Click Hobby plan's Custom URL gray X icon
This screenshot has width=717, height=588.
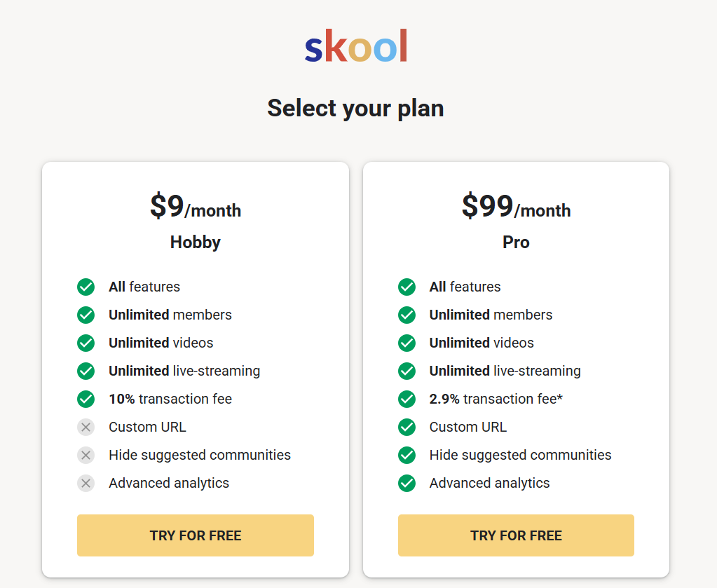point(86,427)
